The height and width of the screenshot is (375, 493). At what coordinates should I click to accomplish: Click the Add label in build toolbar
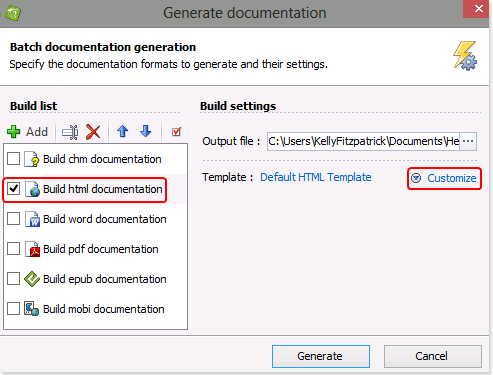(37, 132)
